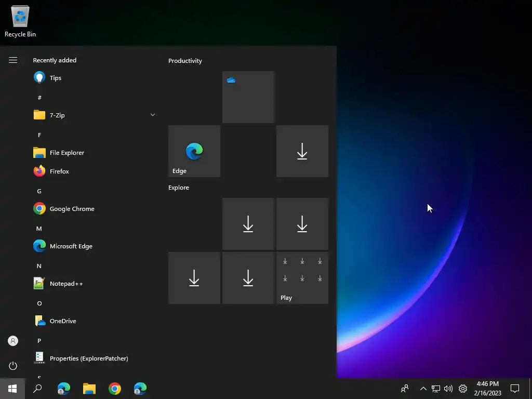The height and width of the screenshot is (399, 532).
Task: Open the Play folder tile
Action: click(302, 278)
